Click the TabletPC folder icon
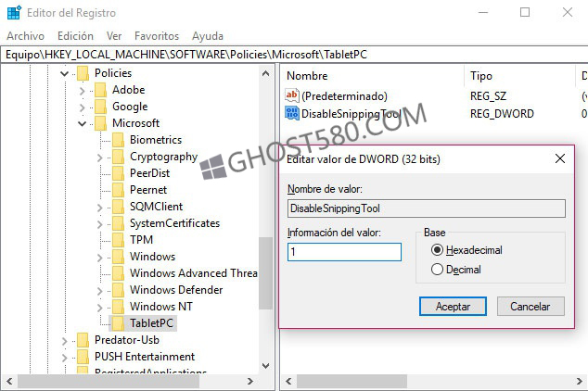The height and width of the screenshot is (391, 588). [118, 323]
